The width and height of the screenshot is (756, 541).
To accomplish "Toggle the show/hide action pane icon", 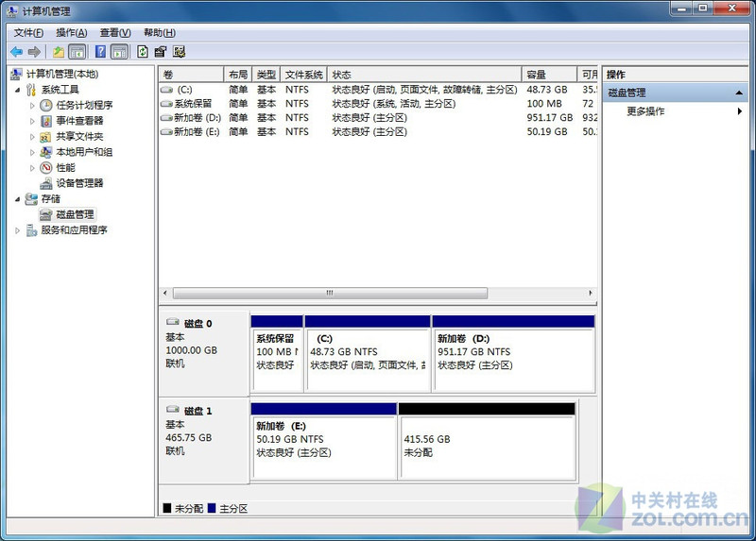I will 119,52.
